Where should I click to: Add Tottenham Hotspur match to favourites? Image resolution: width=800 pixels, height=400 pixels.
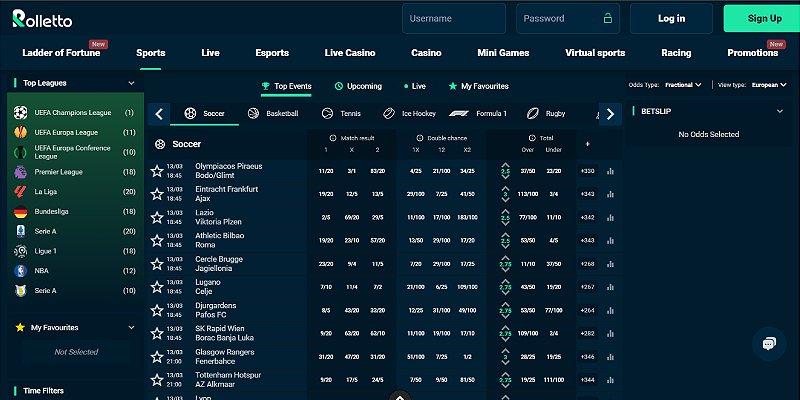pos(157,380)
